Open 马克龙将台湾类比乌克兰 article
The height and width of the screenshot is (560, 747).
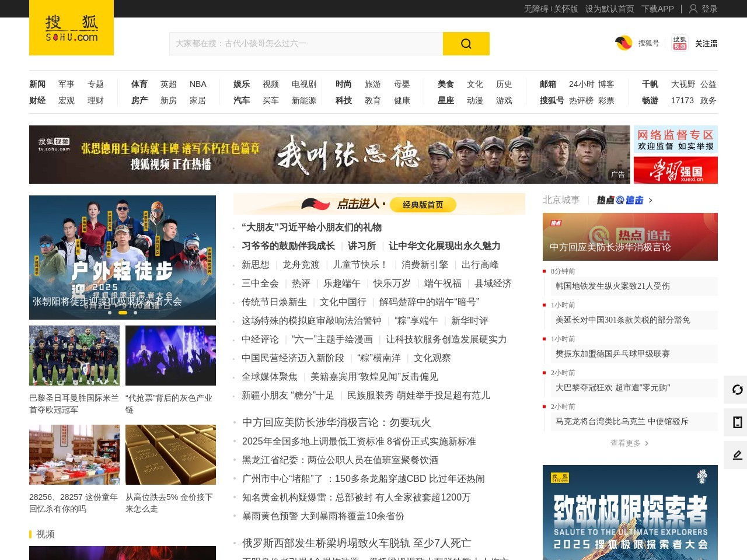click(x=622, y=422)
